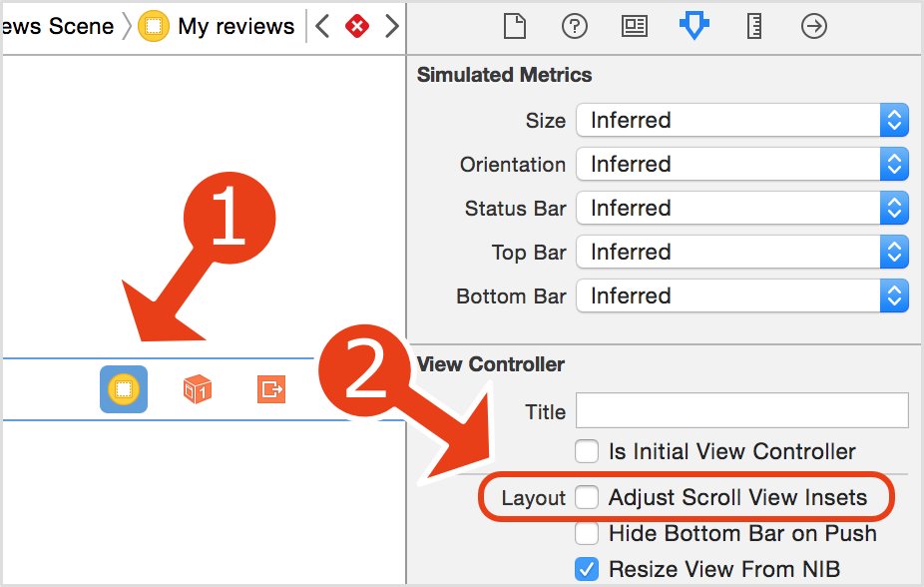
Task: Show the Connections inspector
Action: tap(814, 27)
